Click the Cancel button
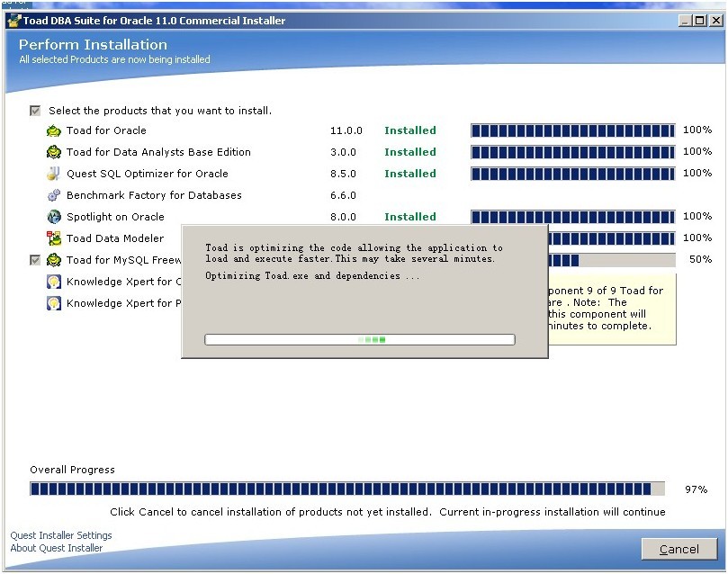Image resolution: width=728 pixels, height=574 pixels. [x=679, y=549]
